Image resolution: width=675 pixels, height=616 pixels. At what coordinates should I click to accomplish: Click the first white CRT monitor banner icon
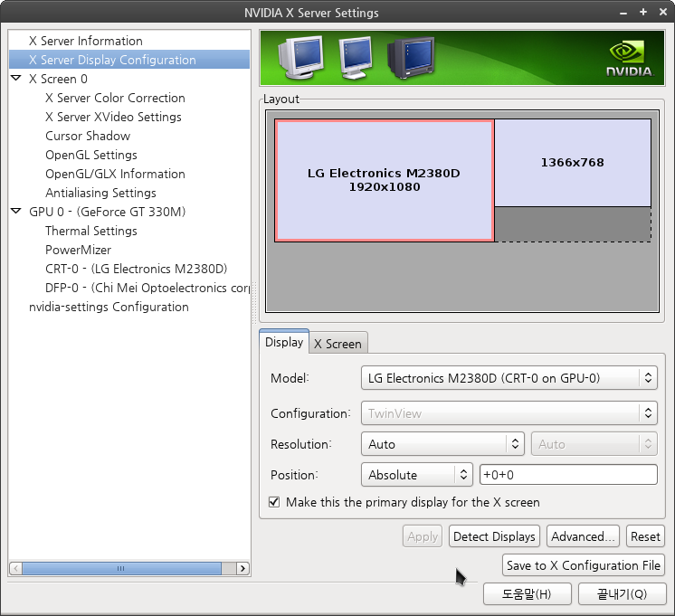click(x=300, y=57)
